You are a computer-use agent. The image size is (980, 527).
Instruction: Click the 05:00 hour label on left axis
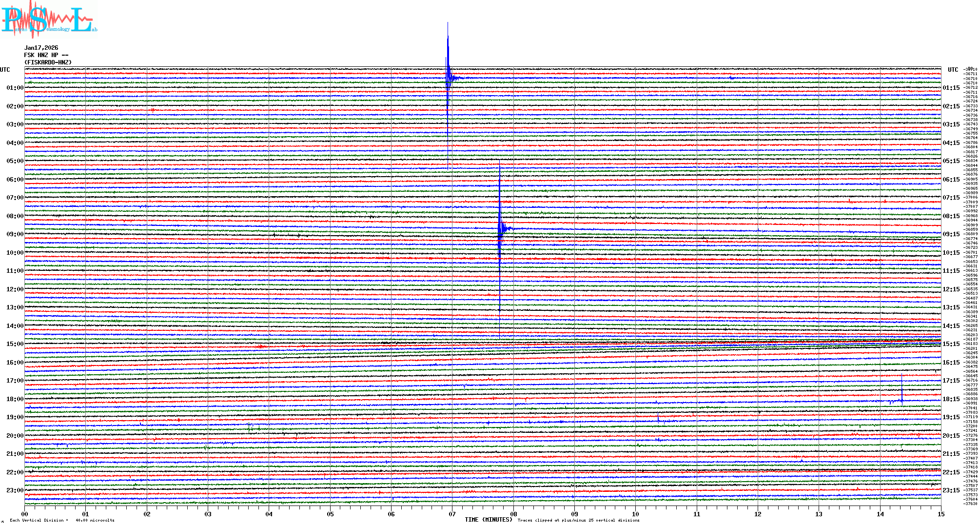point(15,161)
